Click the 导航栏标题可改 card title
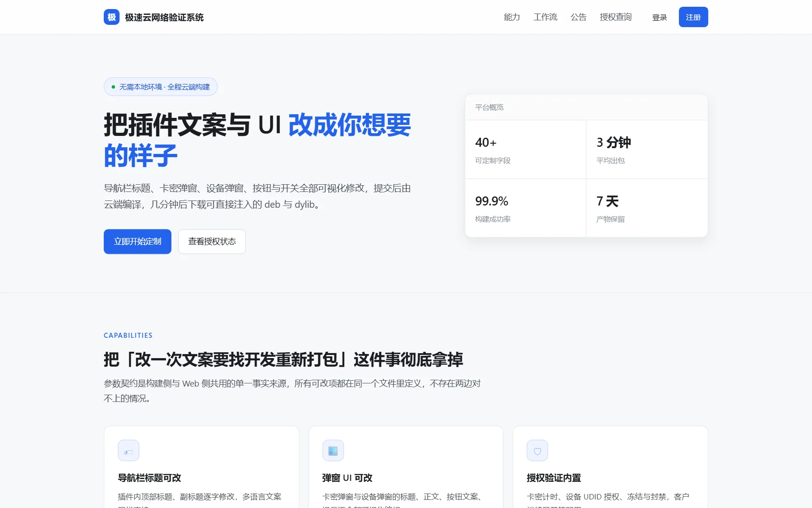The height and width of the screenshot is (508, 812). [149, 478]
